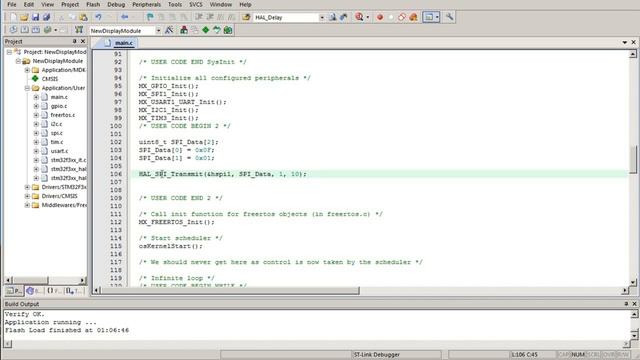Open the Peripherals menu
This screenshot has height=360, width=640.
(146, 4)
